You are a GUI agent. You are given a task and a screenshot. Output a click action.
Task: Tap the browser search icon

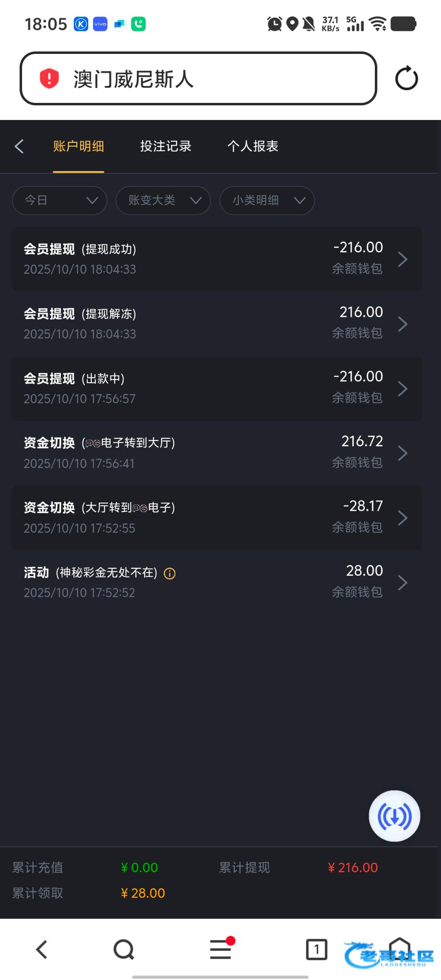click(124, 949)
